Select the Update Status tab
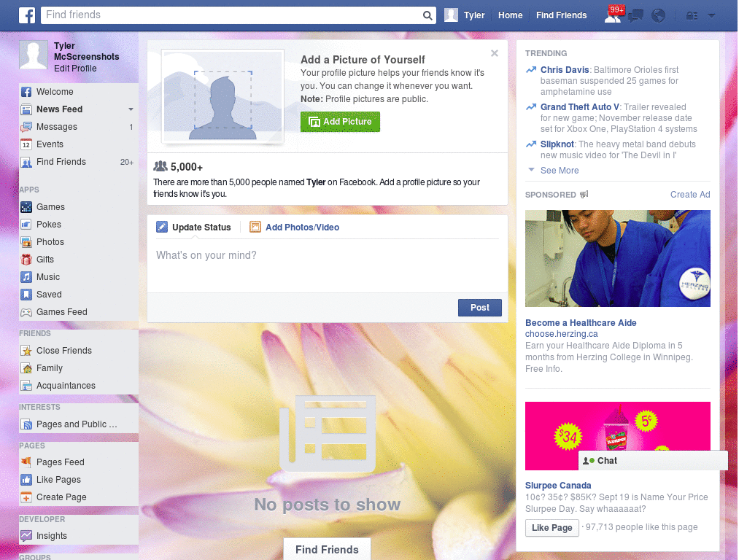 (x=193, y=227)
